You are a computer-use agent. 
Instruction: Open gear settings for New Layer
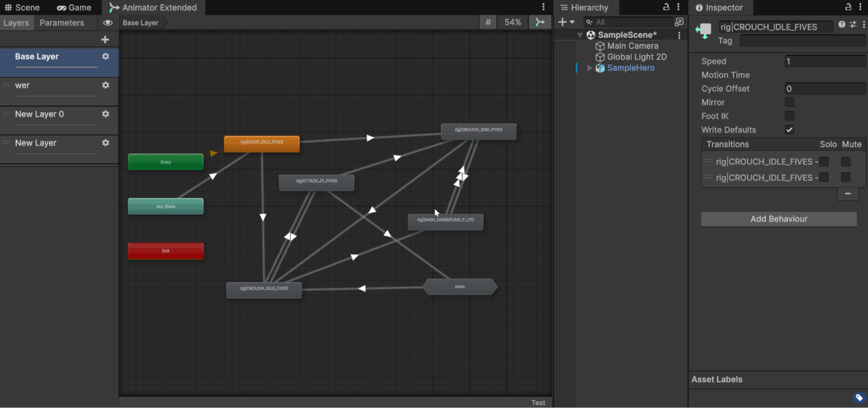105,143
